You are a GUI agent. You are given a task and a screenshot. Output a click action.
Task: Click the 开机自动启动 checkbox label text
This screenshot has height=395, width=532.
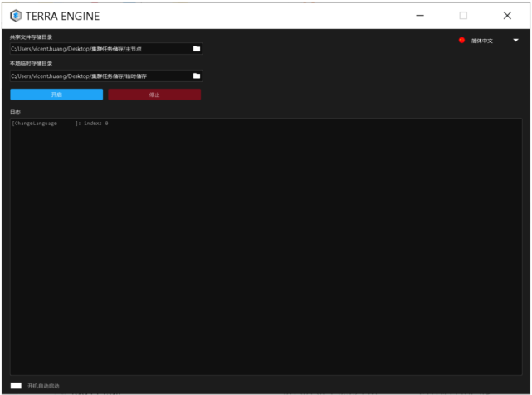(x=43, y=386)
